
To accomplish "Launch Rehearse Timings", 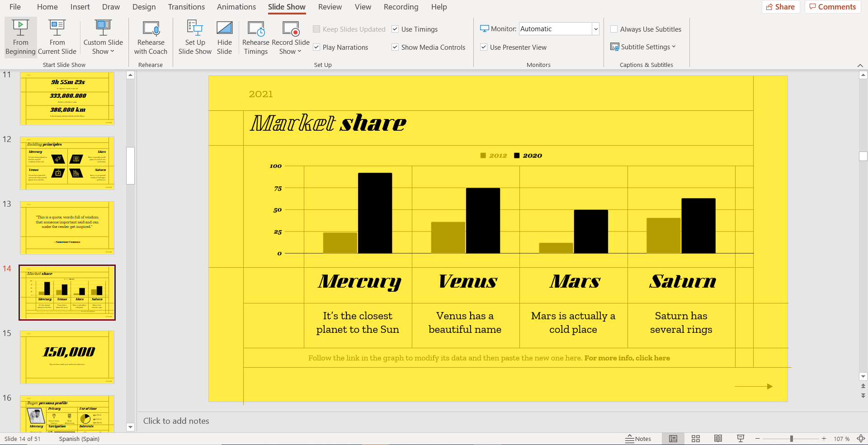I will pos(255,38).
